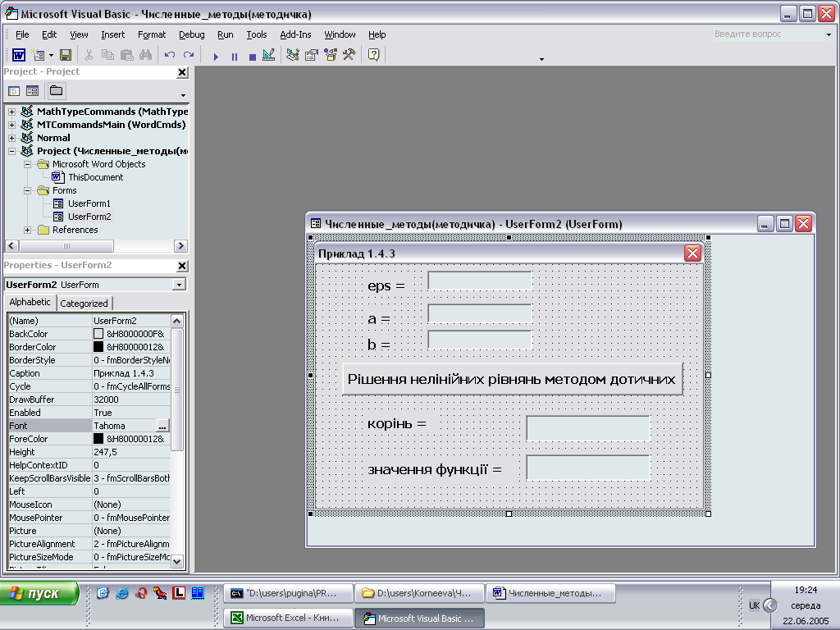Click the Cut scissors icon

click(89, 55)
